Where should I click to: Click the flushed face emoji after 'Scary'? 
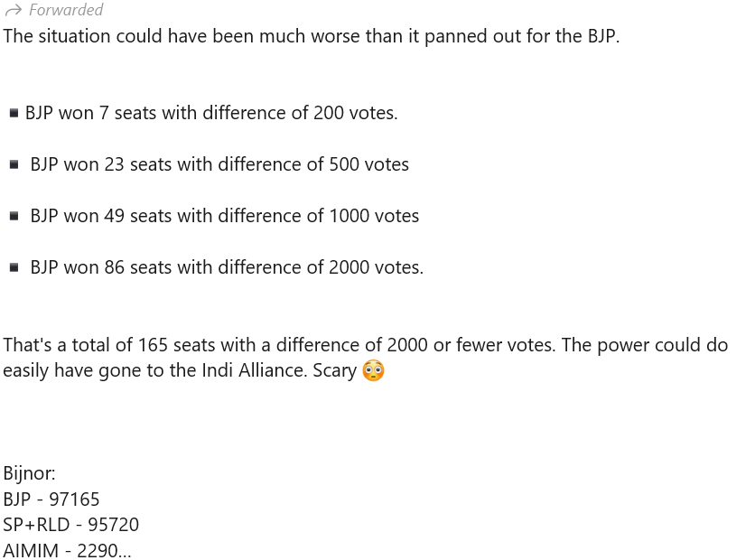click(373, 370)
